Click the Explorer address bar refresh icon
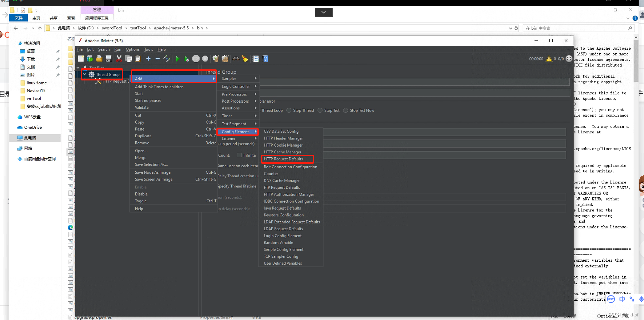This screenshot has width=644, height=320. pyautogui.click(x=516, y=28)
